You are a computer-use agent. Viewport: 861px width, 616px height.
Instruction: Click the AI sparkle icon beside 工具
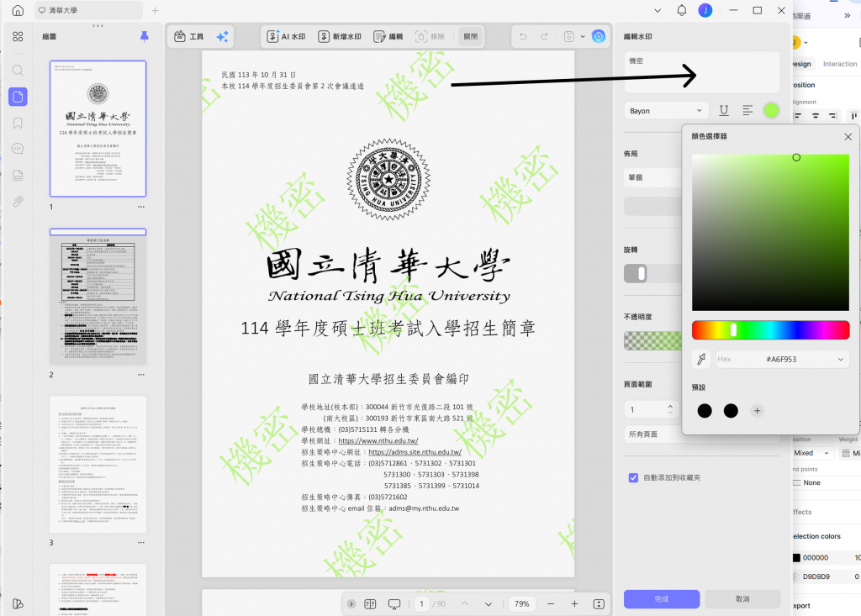222,37
